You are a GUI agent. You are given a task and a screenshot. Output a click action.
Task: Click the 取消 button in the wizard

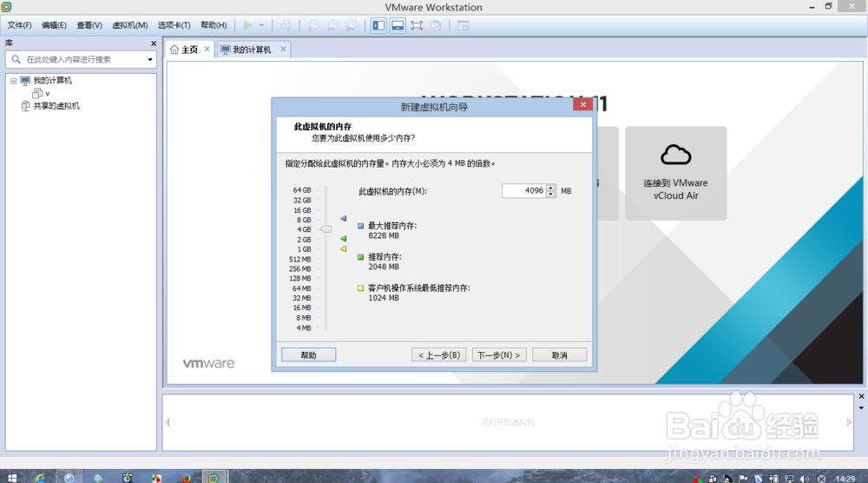click(560, 355)
